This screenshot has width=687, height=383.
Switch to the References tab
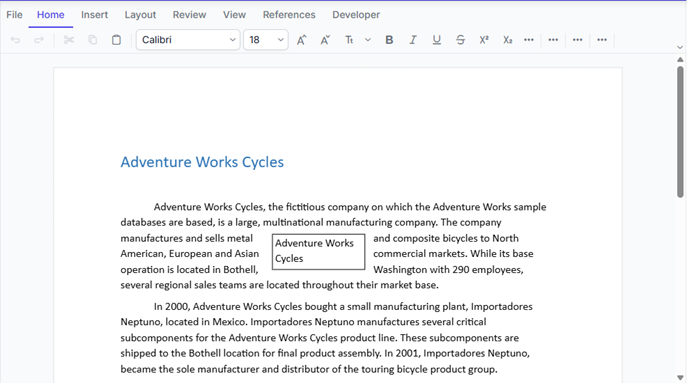pos(289,14)
